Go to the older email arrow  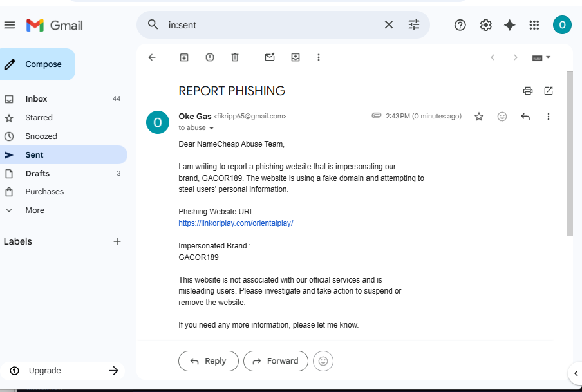click(515, 57)
